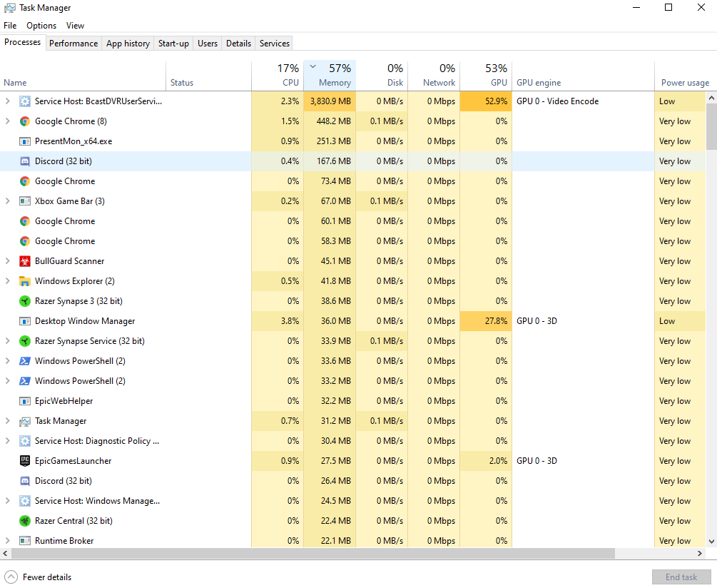This screenshot has width=717, height=588.
Task: Click the EpicWebHelper process icon
Action: pyautogui.click(x=25, y=401)
